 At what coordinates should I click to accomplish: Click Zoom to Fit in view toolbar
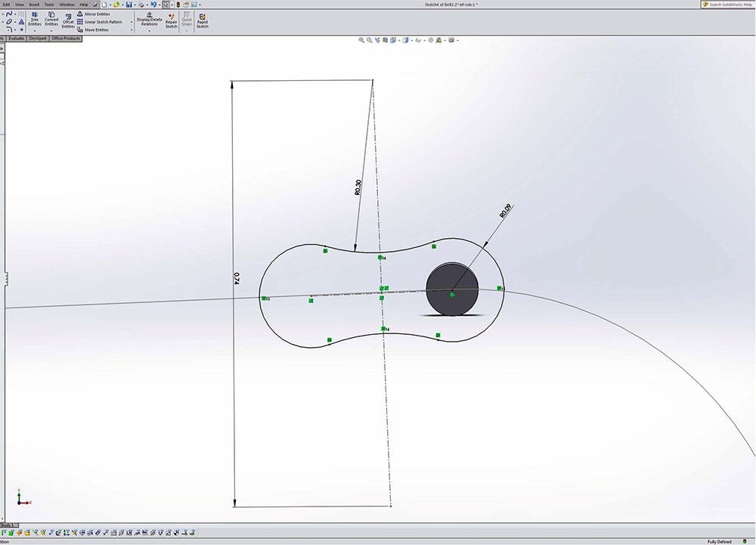click(362, 40)
